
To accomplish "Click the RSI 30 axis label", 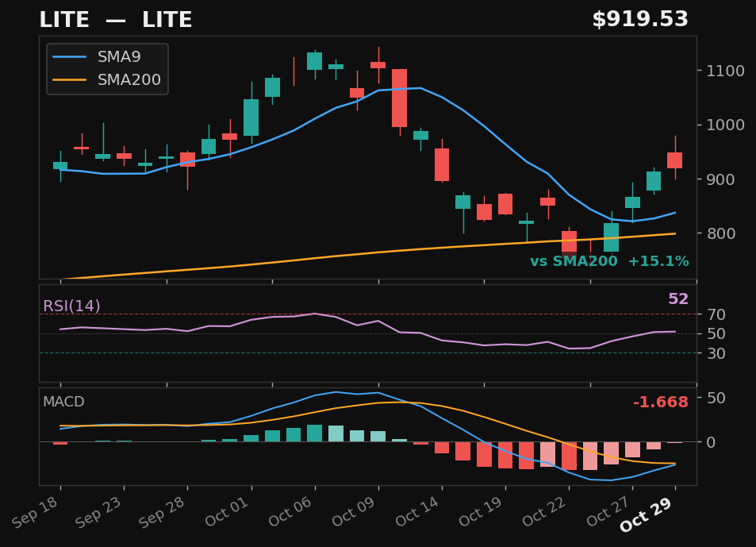I will 716,353.
